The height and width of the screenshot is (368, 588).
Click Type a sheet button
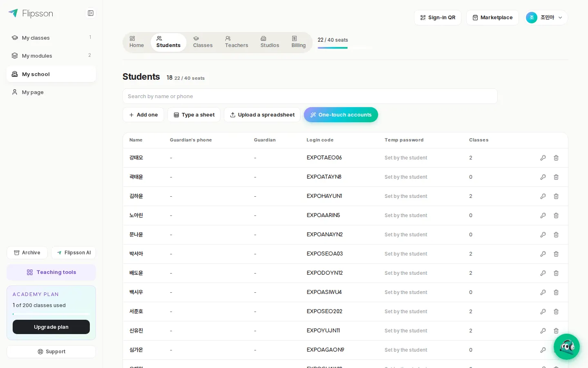194,115
